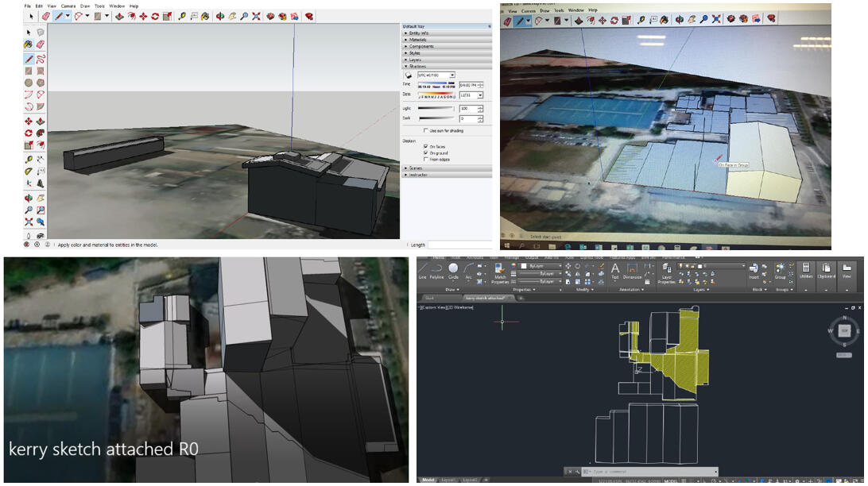Click the AutoCAD Dimension tool
This screenshot has width=868, height=486.
633,270
